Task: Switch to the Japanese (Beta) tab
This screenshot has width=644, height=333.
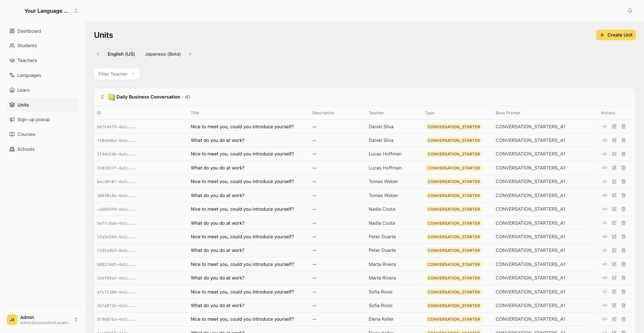Action: point(162,54)
